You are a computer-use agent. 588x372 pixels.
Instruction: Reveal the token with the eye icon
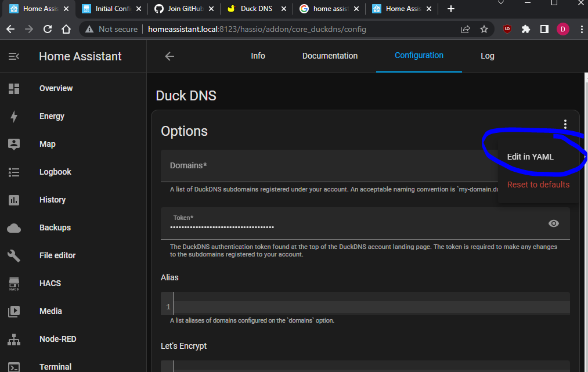[554, 223]
